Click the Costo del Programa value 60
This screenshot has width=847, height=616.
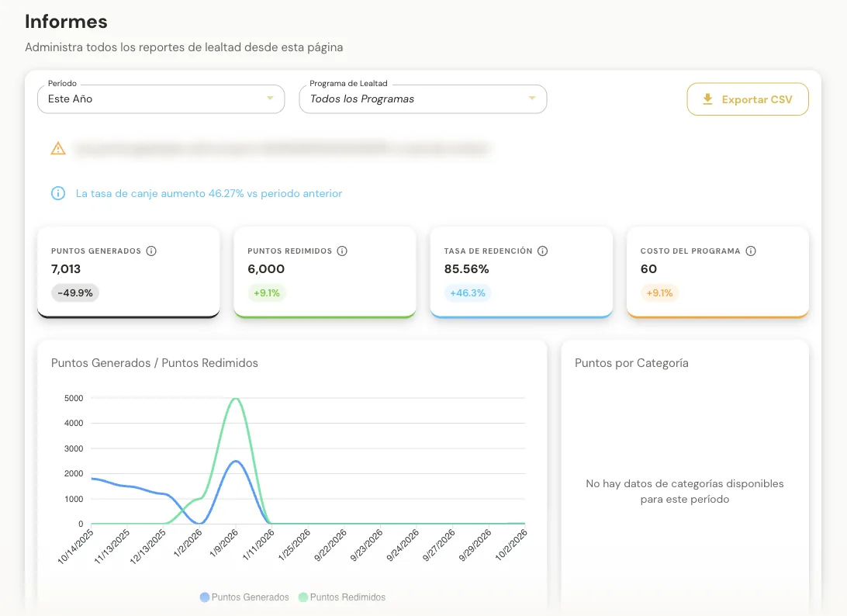point(648,268)
